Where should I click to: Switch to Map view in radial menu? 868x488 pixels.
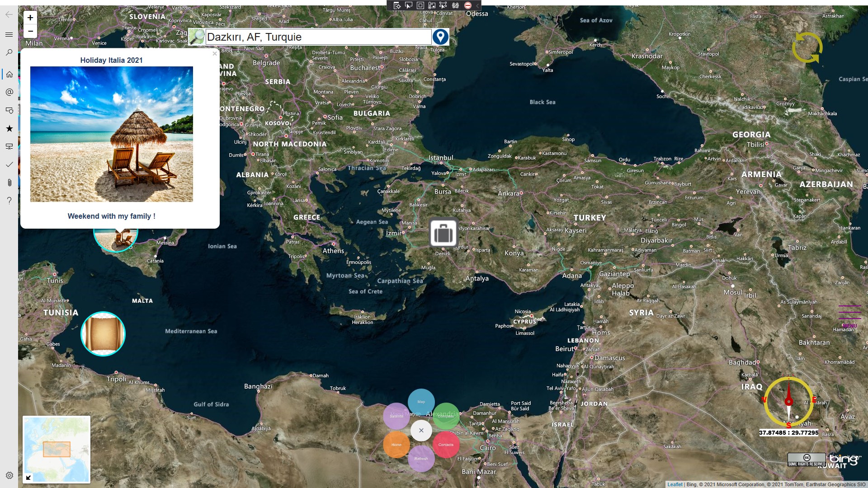point(421,402)
